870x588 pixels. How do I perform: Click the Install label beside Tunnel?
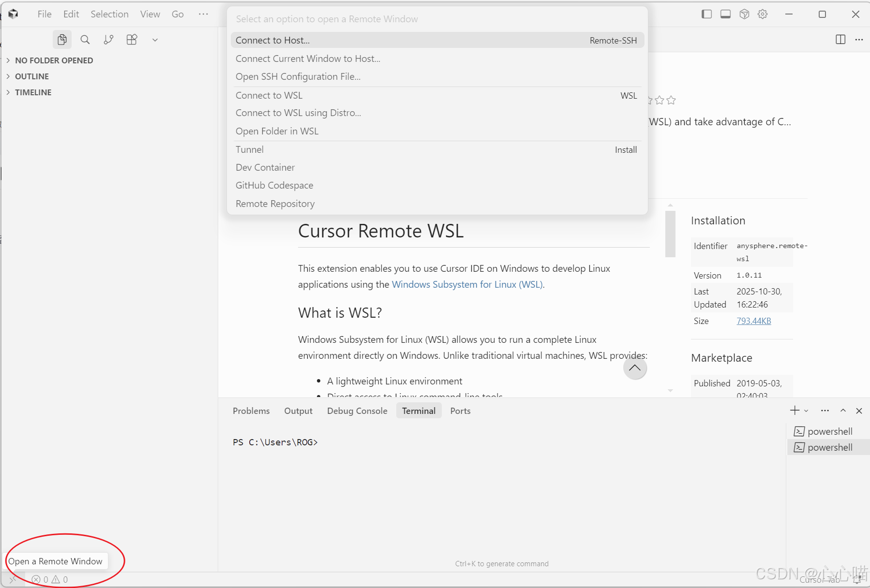coord(626,150)
